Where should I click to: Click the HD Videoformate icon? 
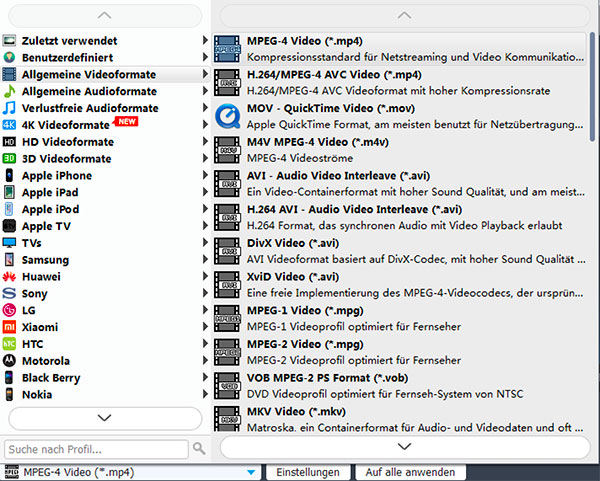[x=9, y=142]
